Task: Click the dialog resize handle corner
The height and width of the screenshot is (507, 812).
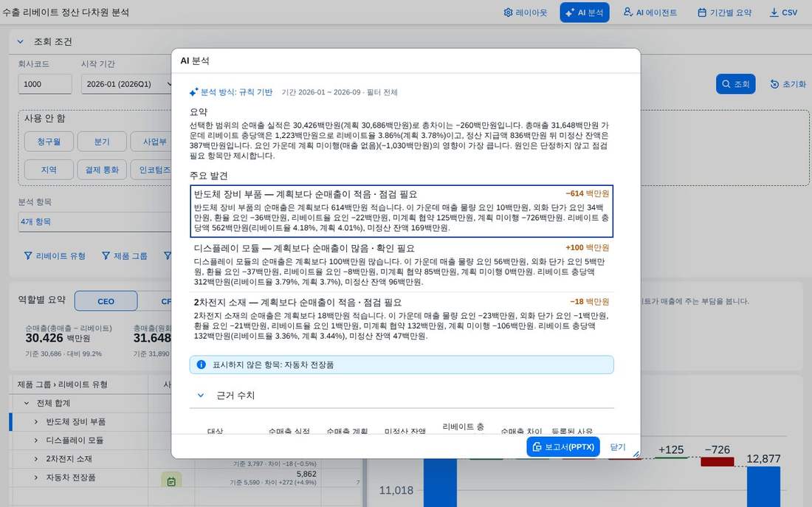Action: pyautogui.click(x=636, y=454)
